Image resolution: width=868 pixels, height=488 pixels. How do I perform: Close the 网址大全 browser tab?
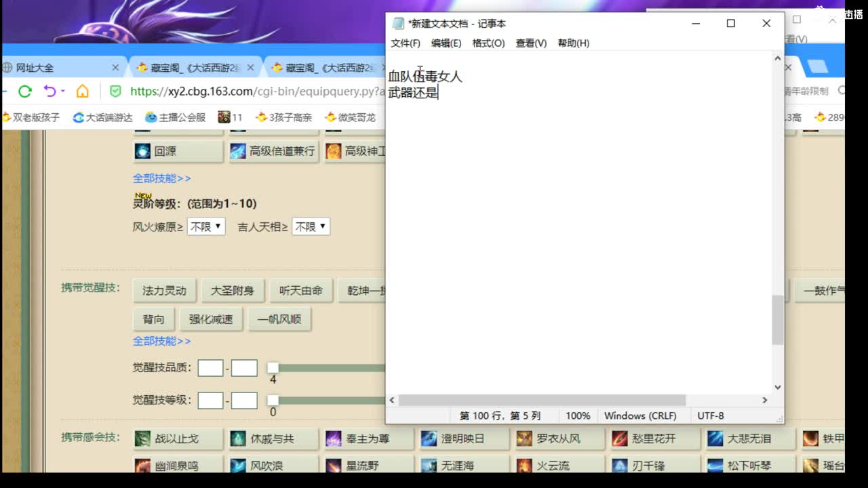click(x=115, y=68)
